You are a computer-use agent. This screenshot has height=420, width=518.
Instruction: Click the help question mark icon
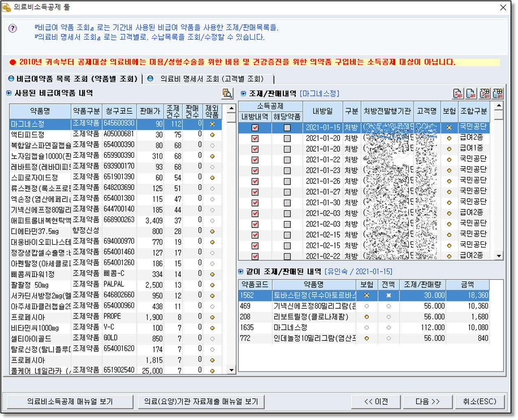(x=13, y=28)
